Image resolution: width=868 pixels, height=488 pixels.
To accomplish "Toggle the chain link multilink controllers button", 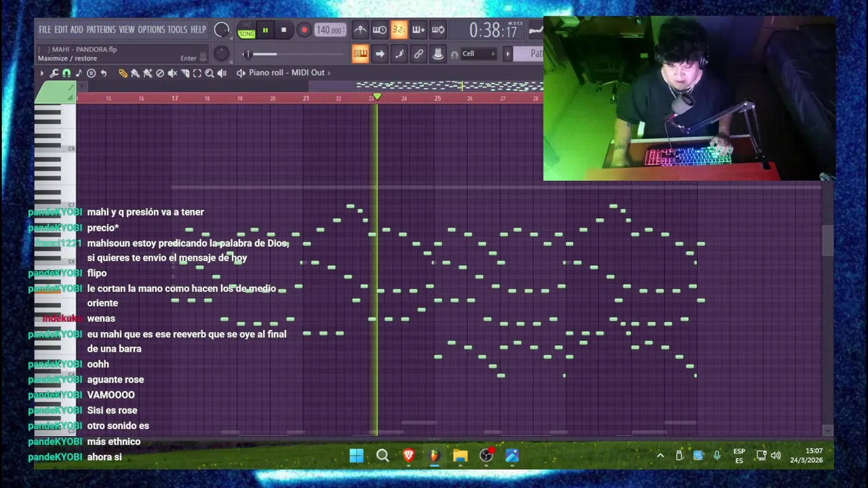I will tap(418, 54).
